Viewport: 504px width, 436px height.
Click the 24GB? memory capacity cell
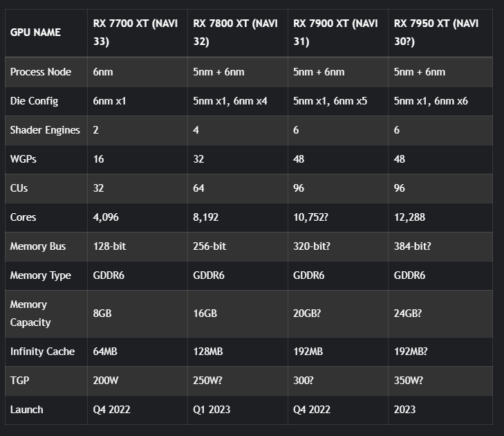point(408,314)
